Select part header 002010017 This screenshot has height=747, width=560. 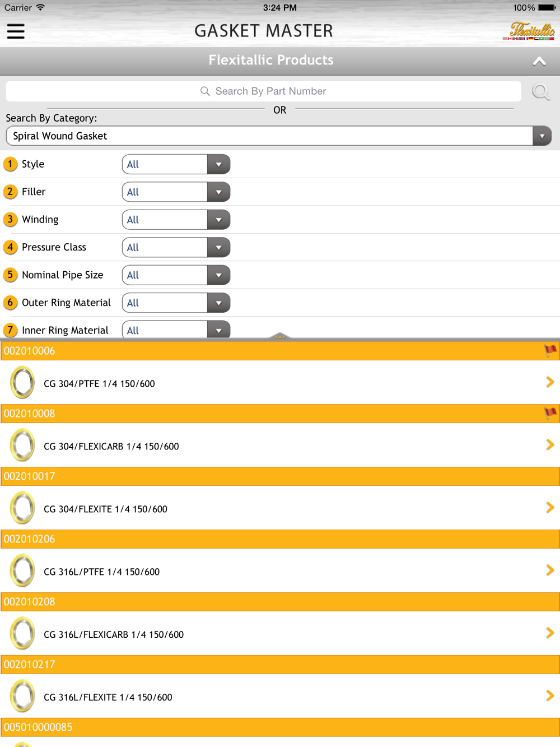pos(280,476)
